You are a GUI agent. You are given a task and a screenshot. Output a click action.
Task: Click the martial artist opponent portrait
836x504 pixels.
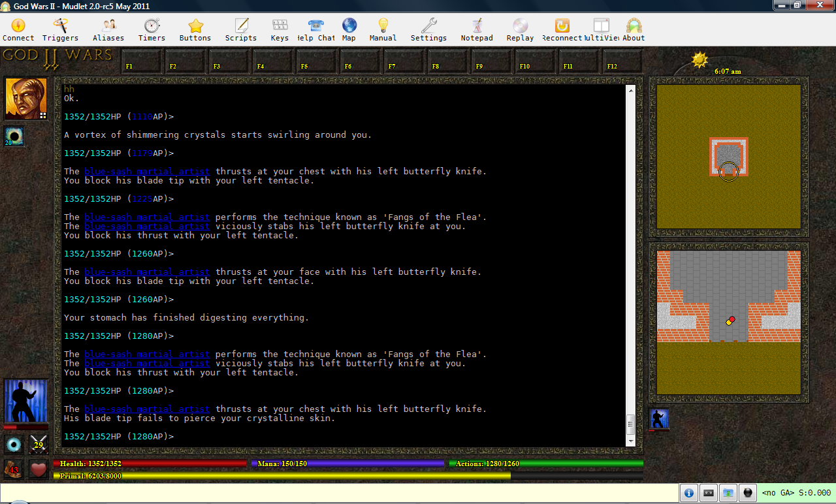26,401
